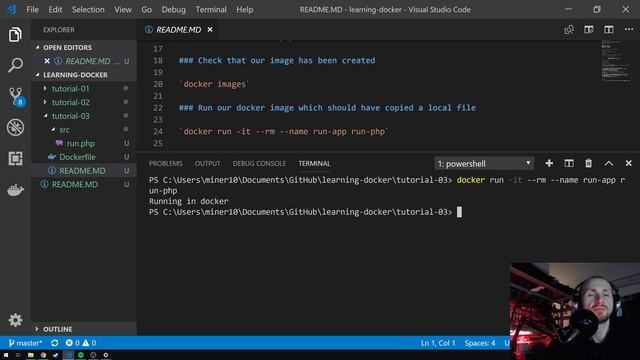Open the Windows Start button

tap(6, 355)
